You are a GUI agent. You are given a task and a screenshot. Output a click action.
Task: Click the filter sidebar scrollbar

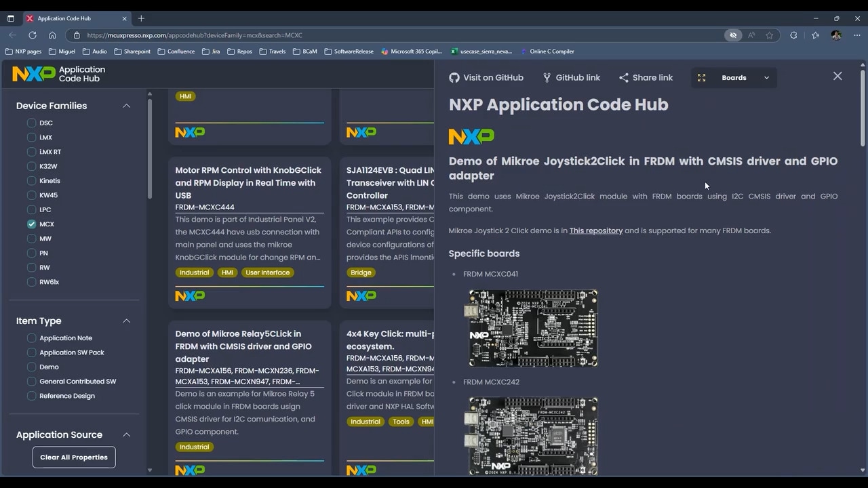150,149
